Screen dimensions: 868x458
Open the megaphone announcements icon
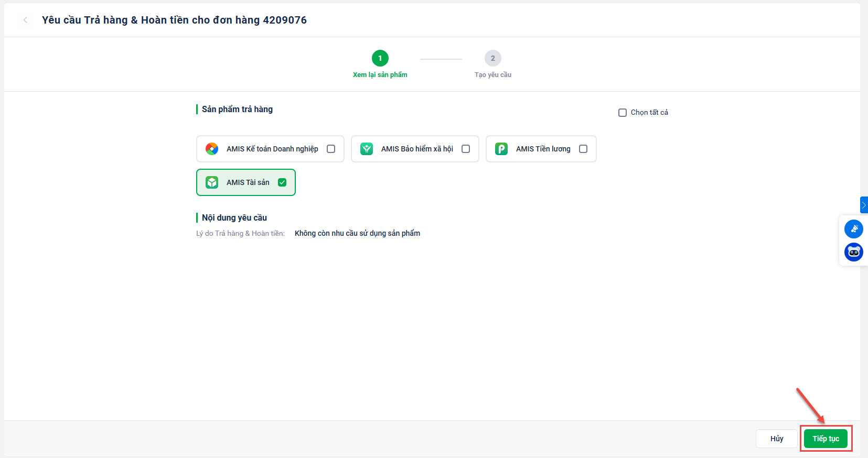(853, 229)
